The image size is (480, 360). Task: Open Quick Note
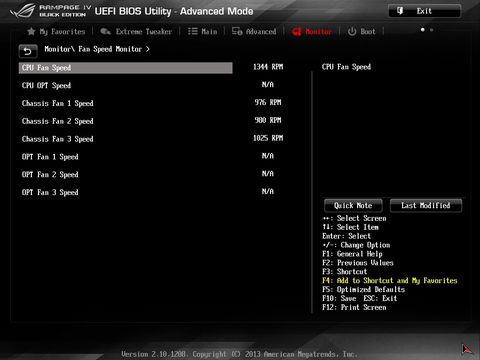(353, 206)
